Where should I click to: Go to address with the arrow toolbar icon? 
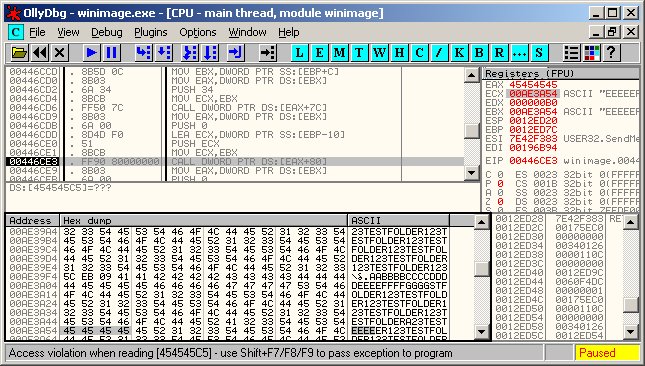click(268, 53)
